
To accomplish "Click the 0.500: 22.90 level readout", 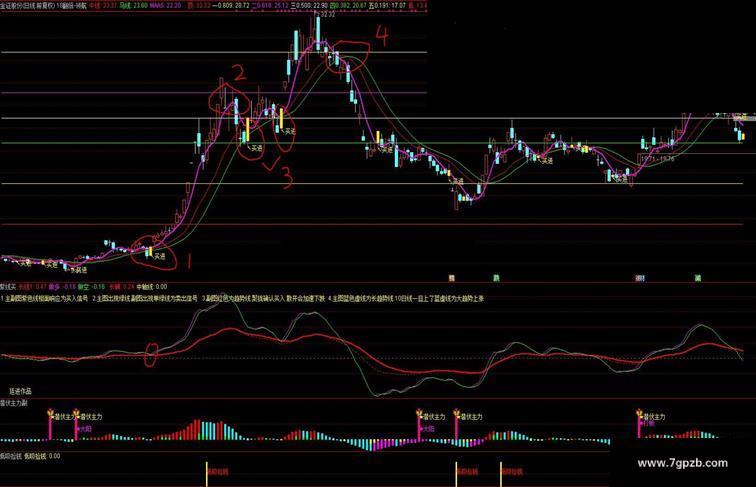I will 309,5.
